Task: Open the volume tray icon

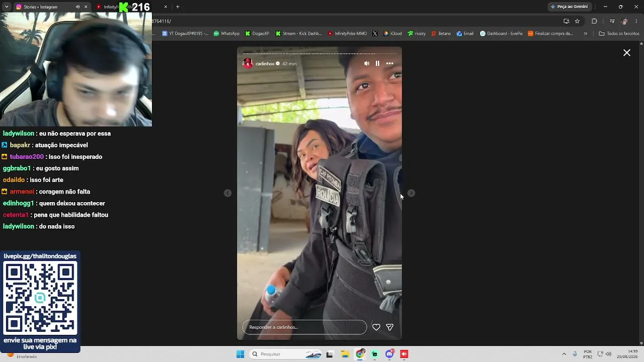Action: coord(608,354)
